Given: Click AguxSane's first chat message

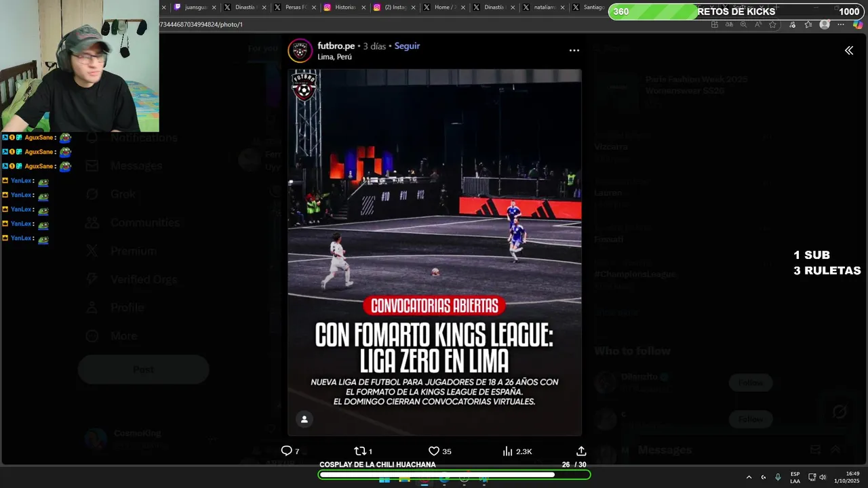Looking at the screenshot, I should [37, 138].
